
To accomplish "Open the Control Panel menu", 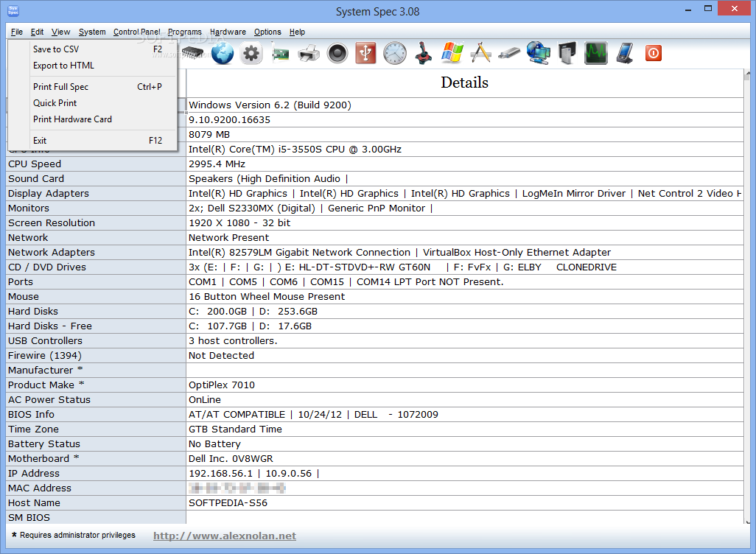I will [x=137, y=32].
